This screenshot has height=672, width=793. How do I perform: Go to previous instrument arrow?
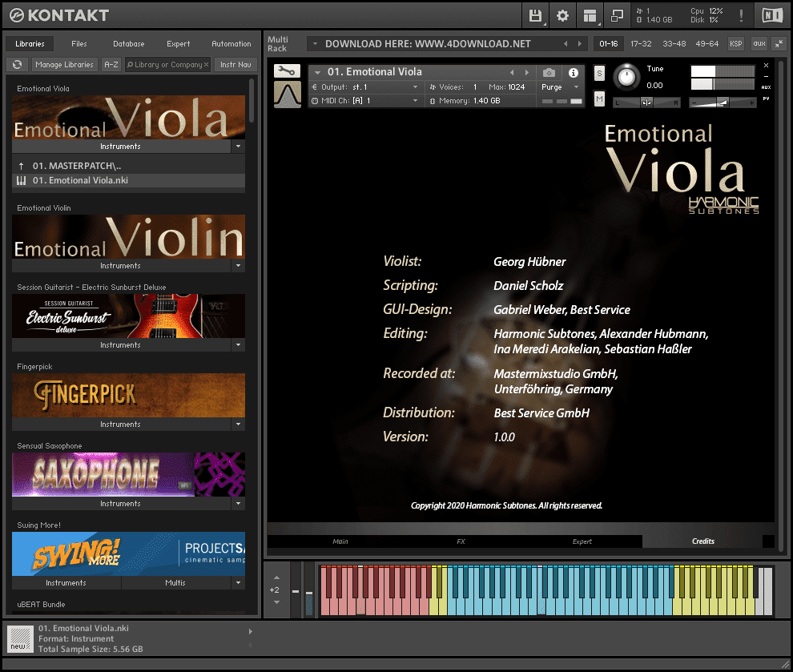pyautogui.click(x=512, y=73)
